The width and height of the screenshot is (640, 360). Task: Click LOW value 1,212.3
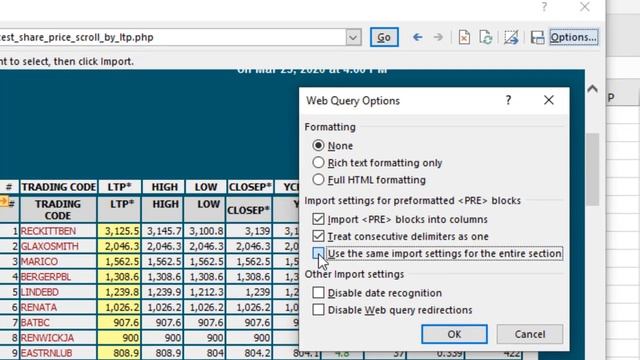coord(206,292)
